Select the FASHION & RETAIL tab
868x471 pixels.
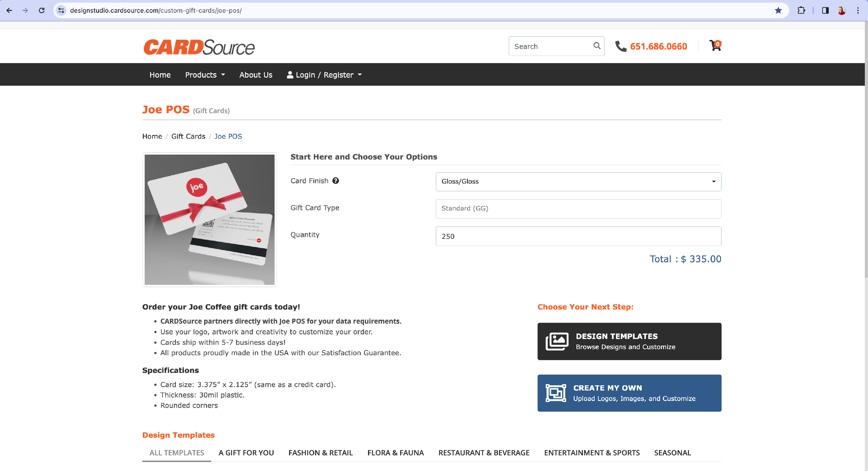pos(321,452)
